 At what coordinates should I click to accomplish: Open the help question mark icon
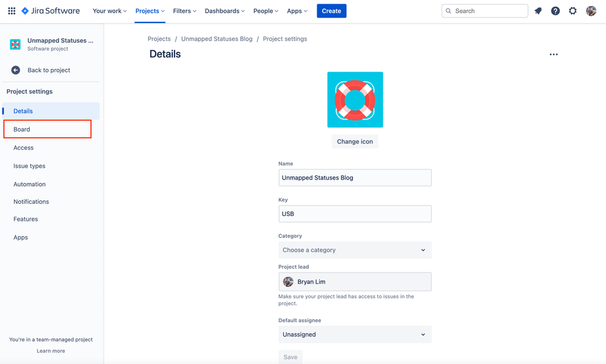tap(556, 11)
